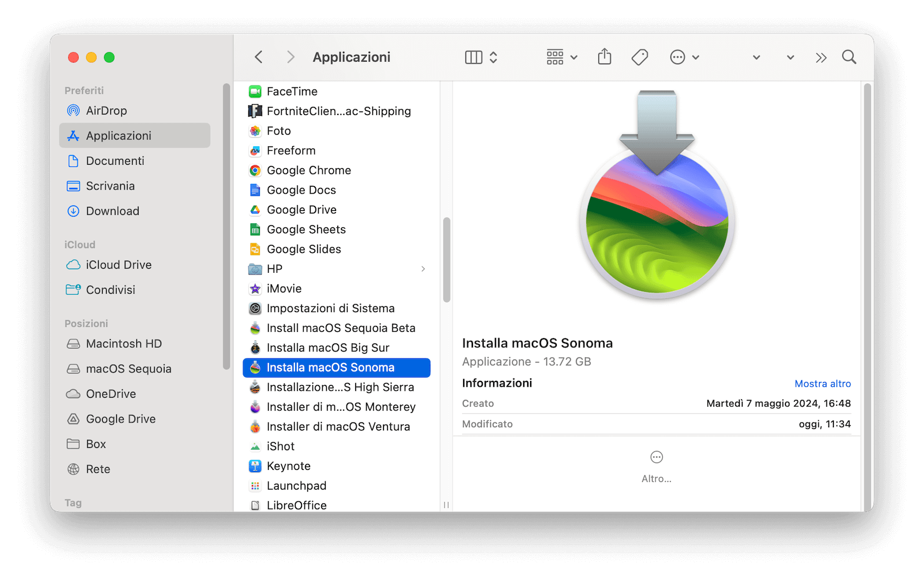The width and height of the screenshot is (924, 578).
Task: Click the Tag icon in toolbar
Action: 639,57
